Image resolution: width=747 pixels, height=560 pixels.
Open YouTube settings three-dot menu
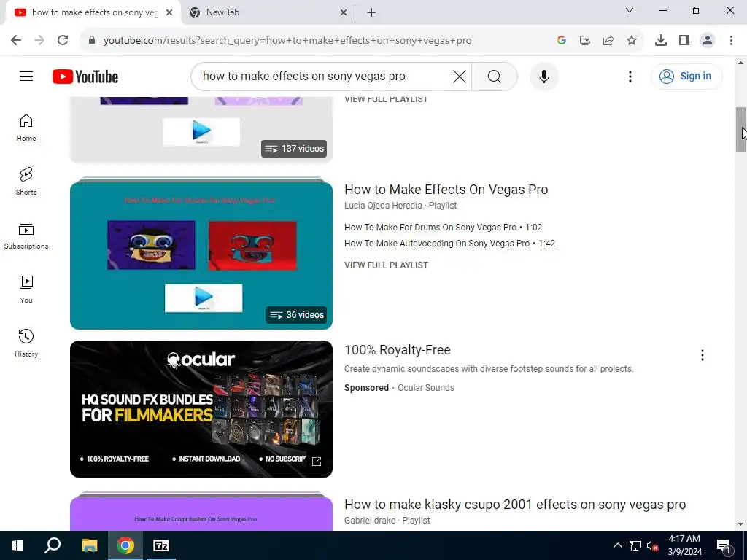point(630,77)
